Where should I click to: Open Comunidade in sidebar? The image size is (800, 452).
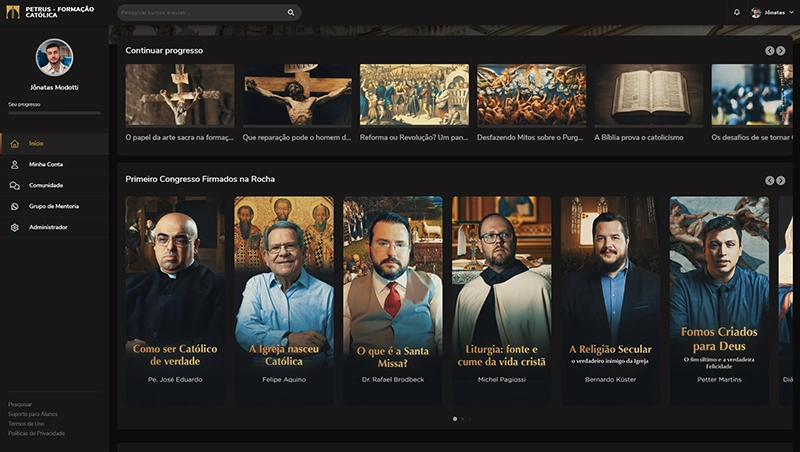54,186
